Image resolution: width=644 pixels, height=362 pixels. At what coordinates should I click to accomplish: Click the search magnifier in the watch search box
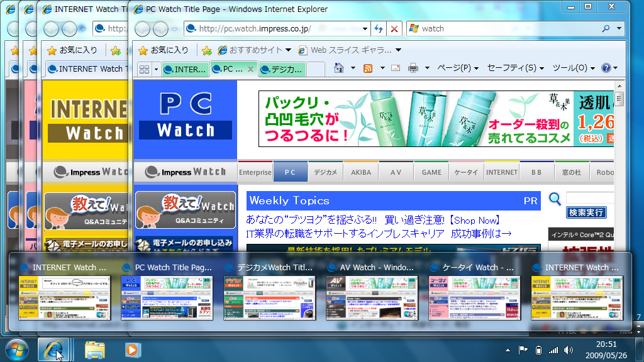pos(606,29)
